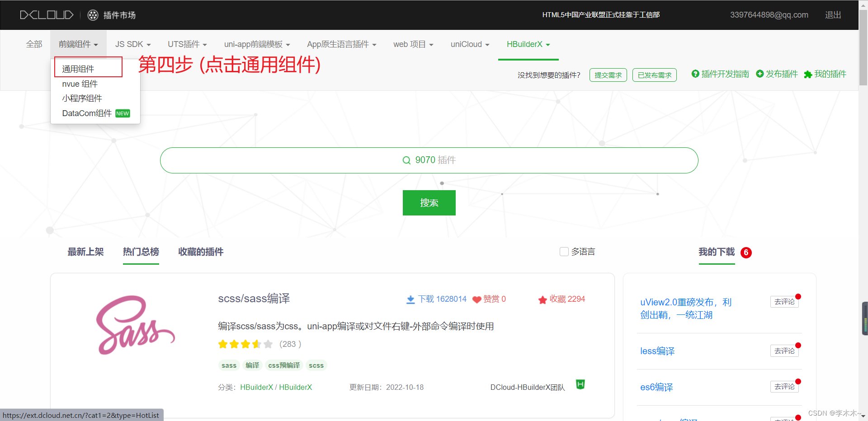
Task: Expand the JS SDK dropdown
Action: coord(133,44)
